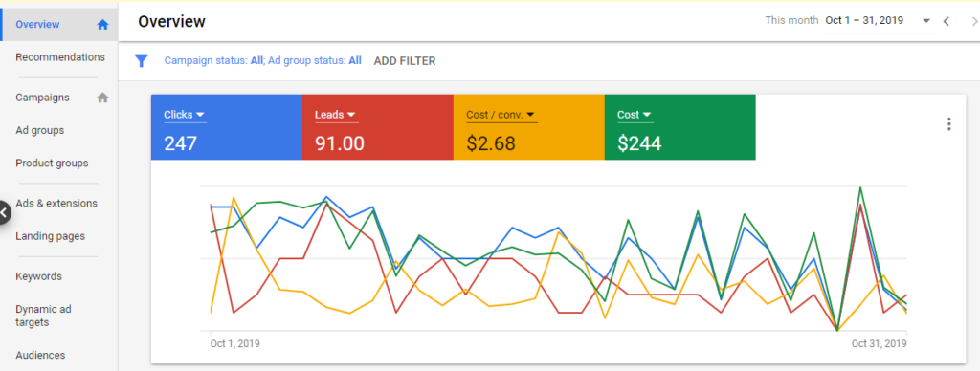Go to Keywords in the sidebar

coord(38,276)
